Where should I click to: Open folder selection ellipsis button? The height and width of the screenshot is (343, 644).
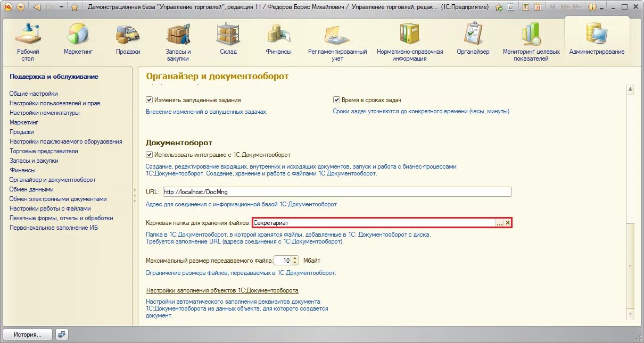click(x=499, y=223)
